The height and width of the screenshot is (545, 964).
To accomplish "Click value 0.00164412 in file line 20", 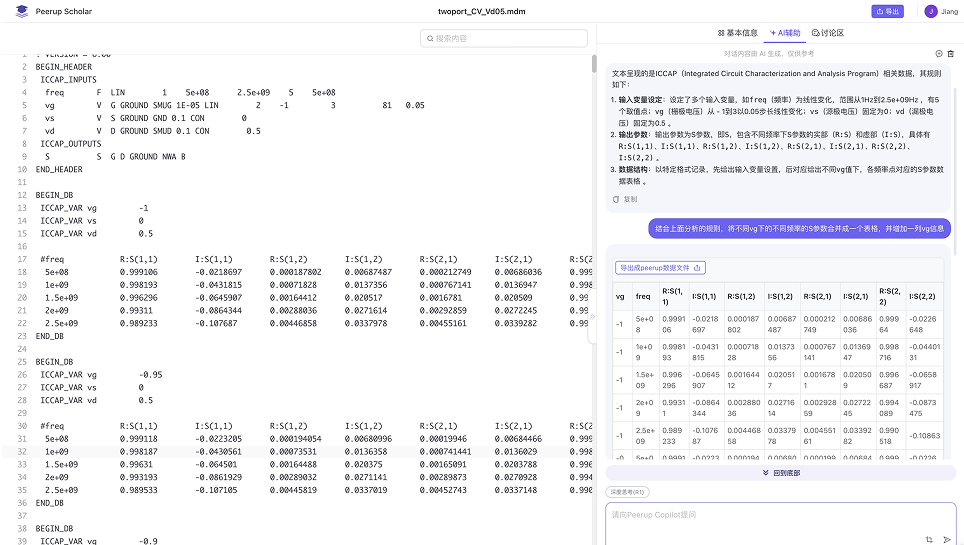I will tap(293, 298).
